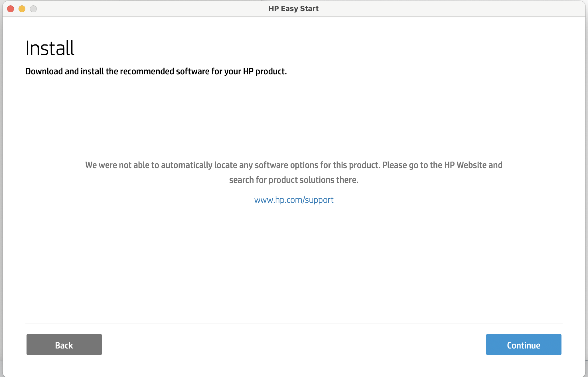588x377 pixels.
Task: Click the grayed-out zoom window button
Action: (33, 9)
